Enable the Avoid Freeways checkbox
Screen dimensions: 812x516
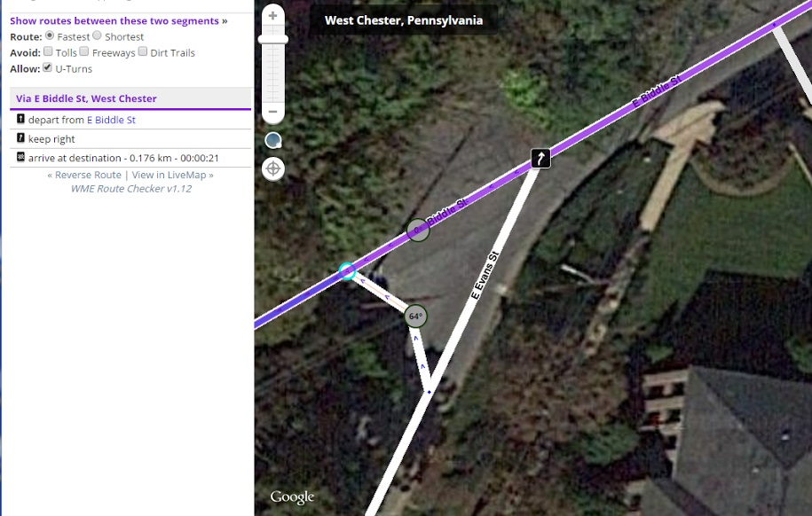(x=84, y=51)
